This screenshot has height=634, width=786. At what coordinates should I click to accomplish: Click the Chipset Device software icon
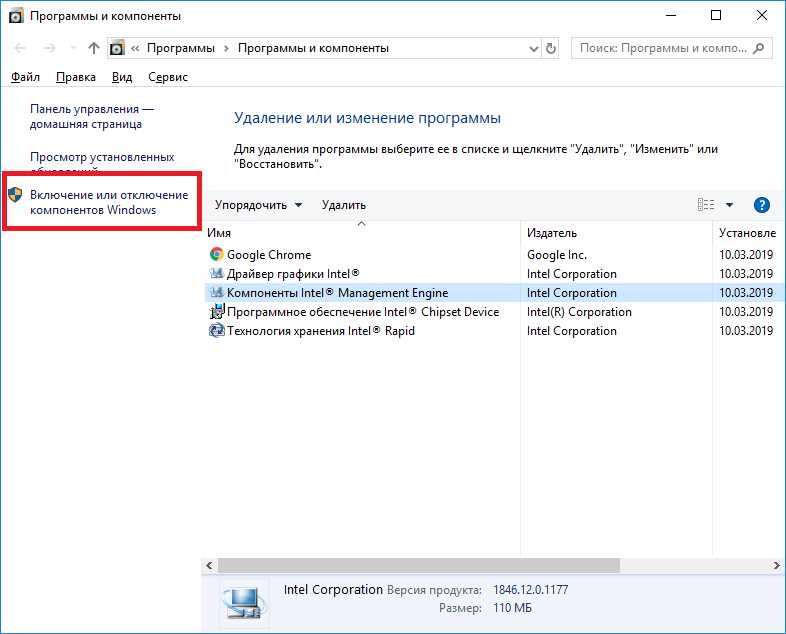[x=216, y=311]
